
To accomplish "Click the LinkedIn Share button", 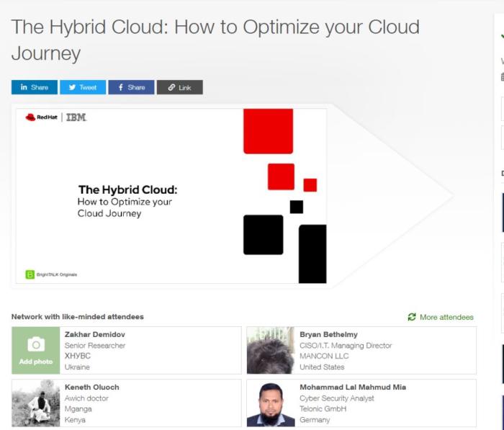I will [34, 87].
